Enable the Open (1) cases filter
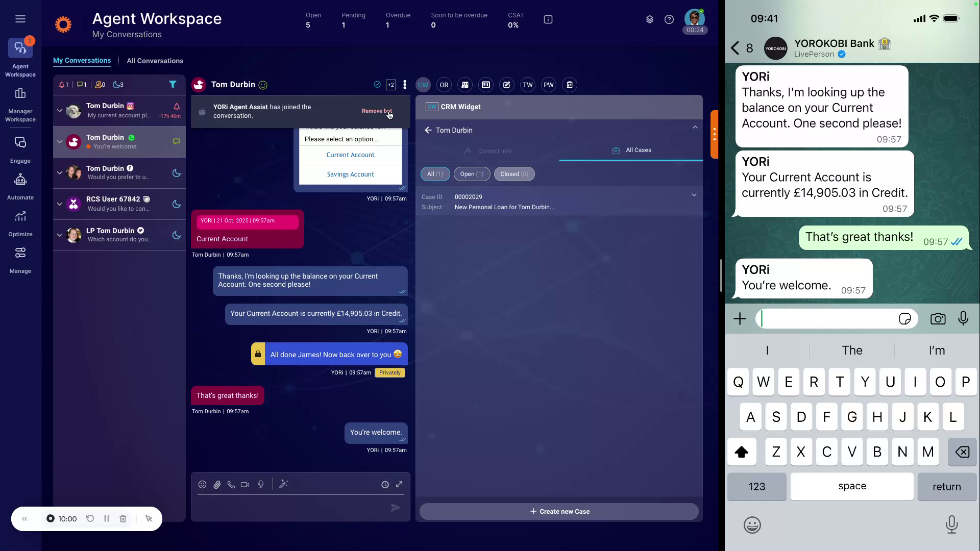Image resolution: width=980 pixels, height=551 pixels. (471, 174)
